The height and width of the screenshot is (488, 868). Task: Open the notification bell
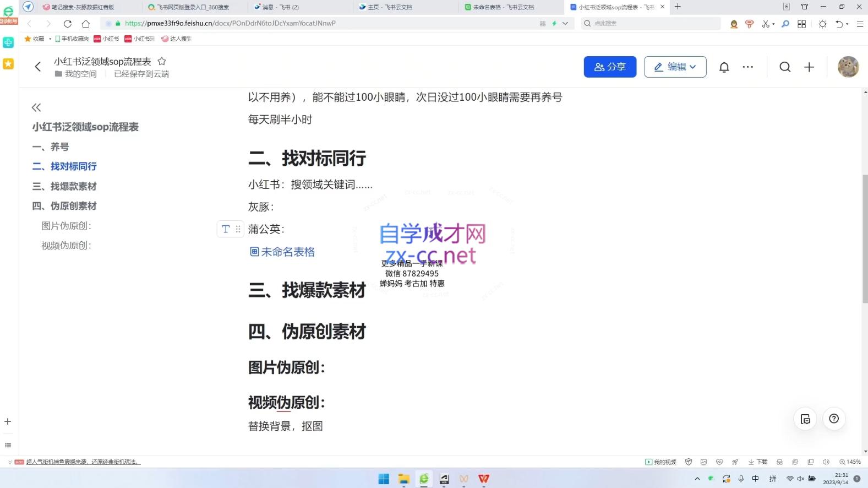724,67
